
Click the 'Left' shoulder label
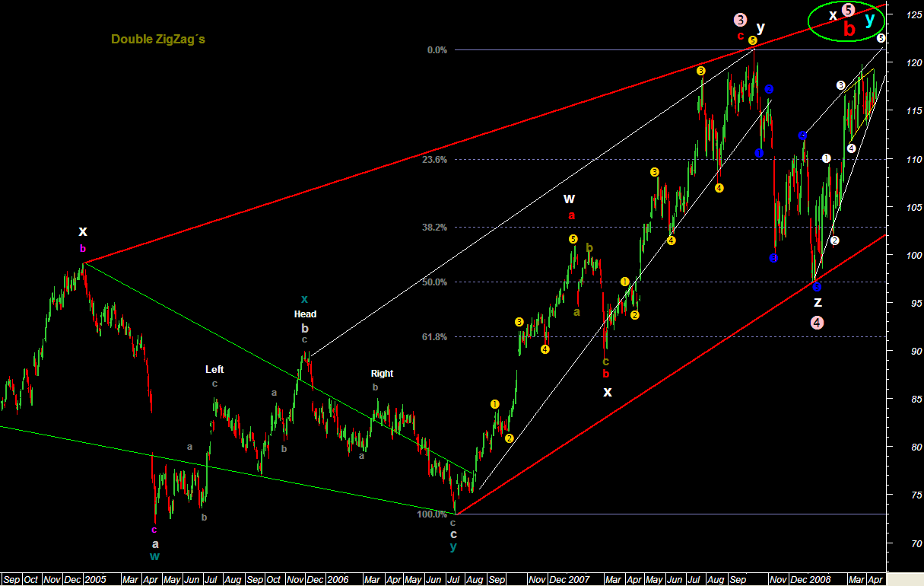(214, 370)
